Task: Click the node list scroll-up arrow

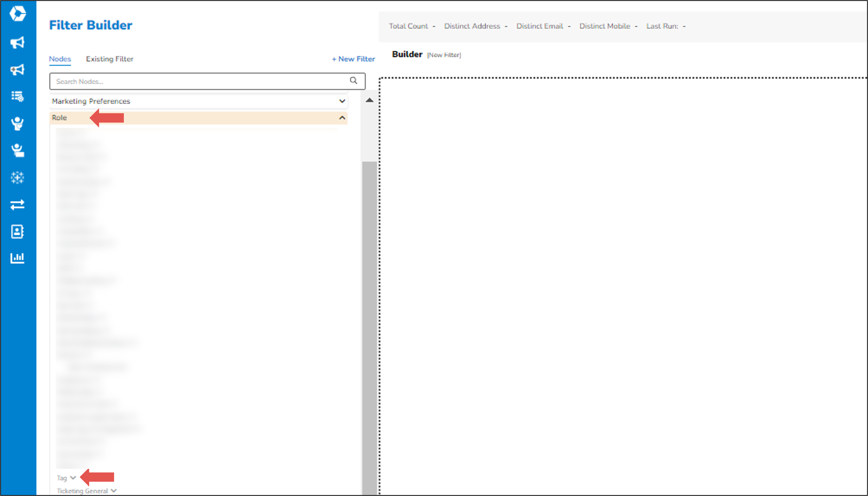Action: (369, 100)
